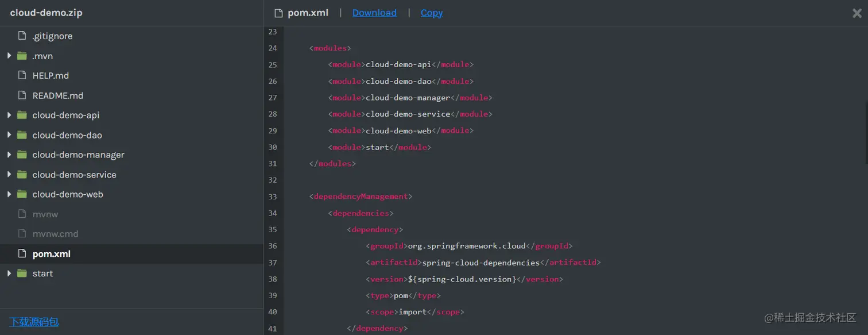Click the pom.xml file icon in header
This screenshot has height=335, width=868.
click(x=279, y=13)
